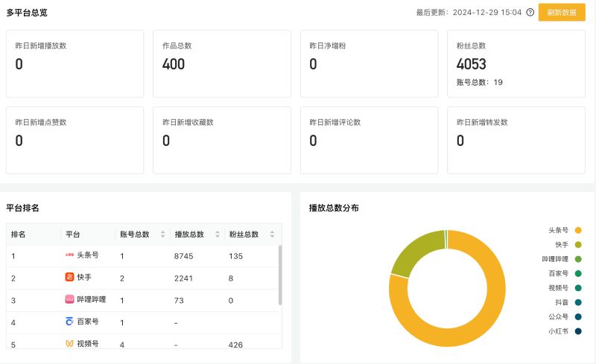Screen dimensions: 596x364
Task: Click the 平台 column header
Action: point(73,234)
